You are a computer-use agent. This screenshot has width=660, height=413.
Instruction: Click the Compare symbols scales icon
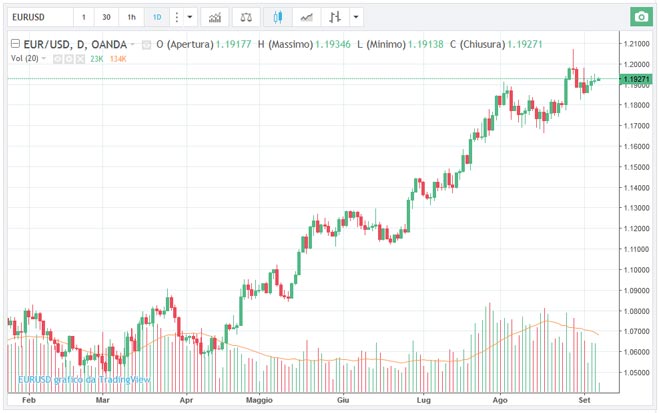(247, 18)
